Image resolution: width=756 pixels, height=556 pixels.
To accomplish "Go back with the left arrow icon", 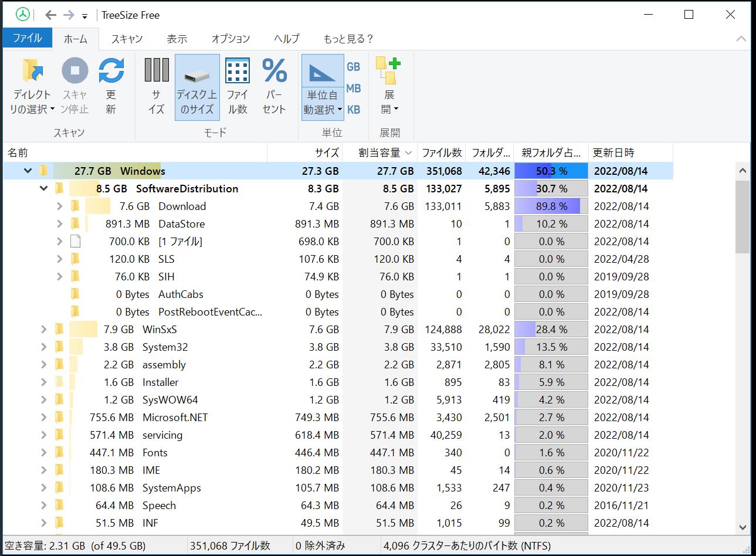I will pos(51,15).
